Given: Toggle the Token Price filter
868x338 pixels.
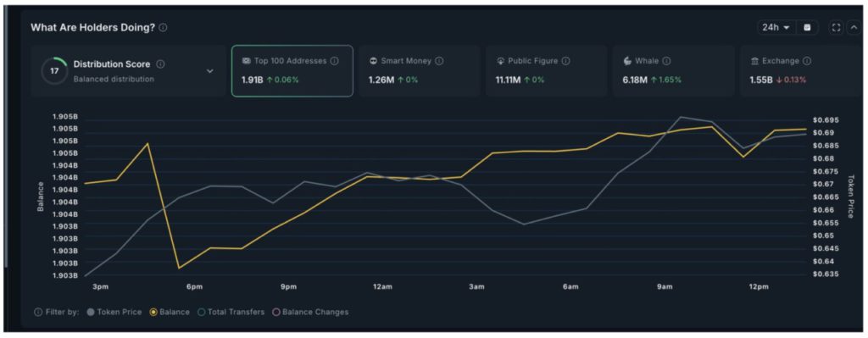Looking at the screenshot, I should pyautogui.click(x=114, y=312).
